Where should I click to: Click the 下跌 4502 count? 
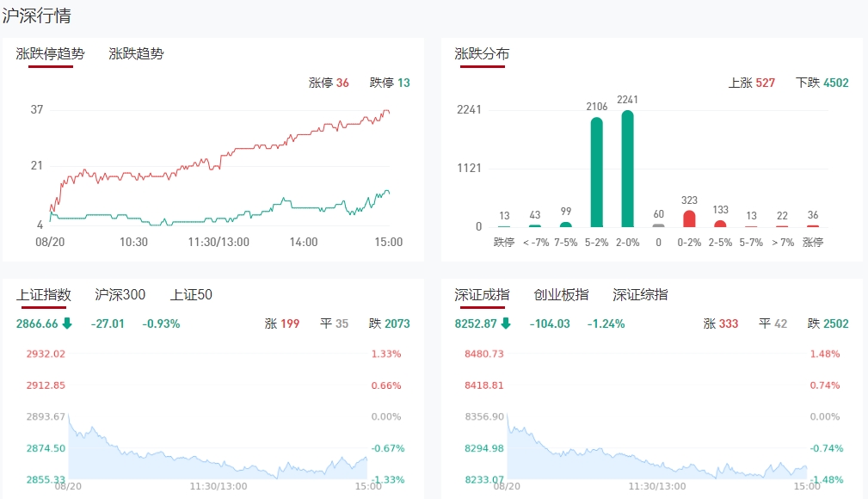[x=822, y=83]
